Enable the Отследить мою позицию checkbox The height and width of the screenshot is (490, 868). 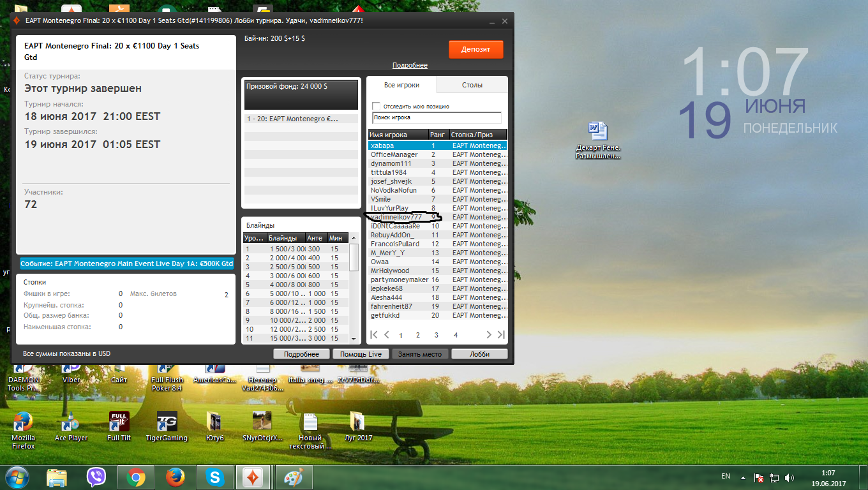[377, 107]
